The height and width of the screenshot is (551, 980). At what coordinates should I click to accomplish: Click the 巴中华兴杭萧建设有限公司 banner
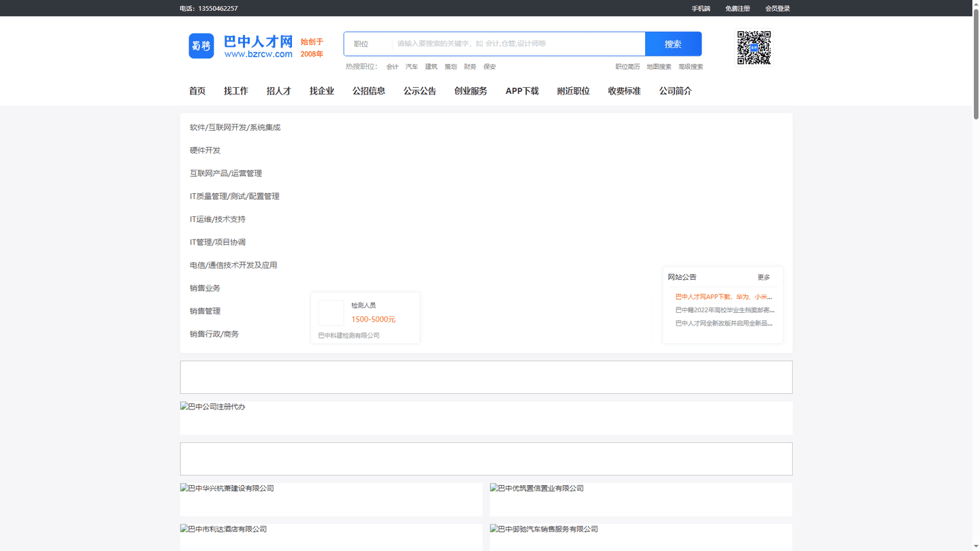331,499
